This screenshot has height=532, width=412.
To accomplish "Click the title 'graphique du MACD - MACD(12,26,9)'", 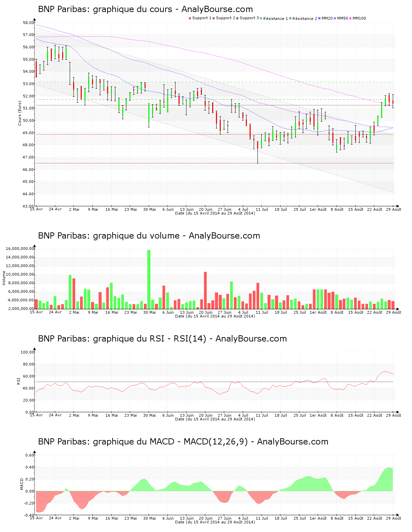I will 170,442.
